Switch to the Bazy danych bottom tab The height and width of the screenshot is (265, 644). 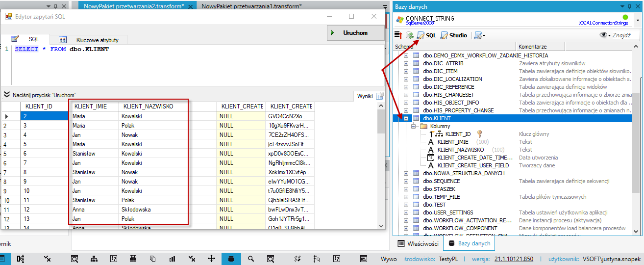(470, 243)
